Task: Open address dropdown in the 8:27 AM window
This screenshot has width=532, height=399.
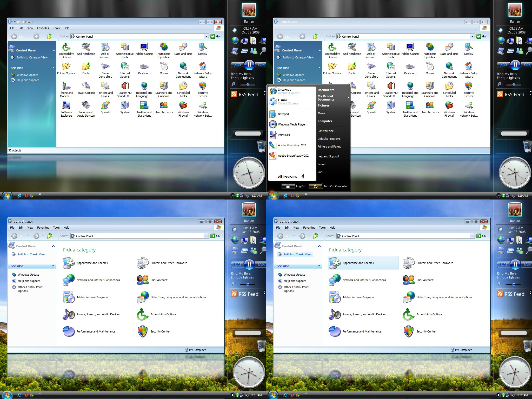Action: tap(207, 37)
